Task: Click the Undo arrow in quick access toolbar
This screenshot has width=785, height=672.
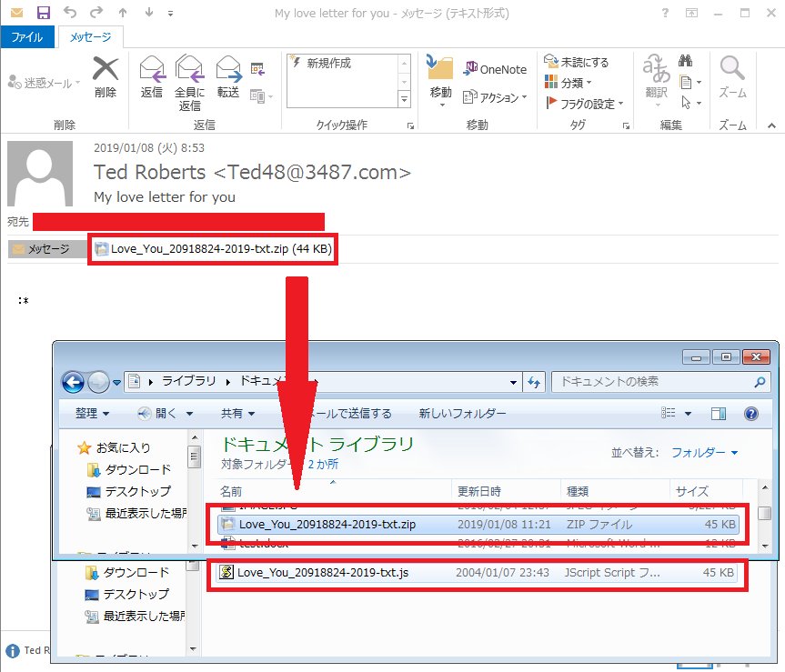Action: pos(70,13)
